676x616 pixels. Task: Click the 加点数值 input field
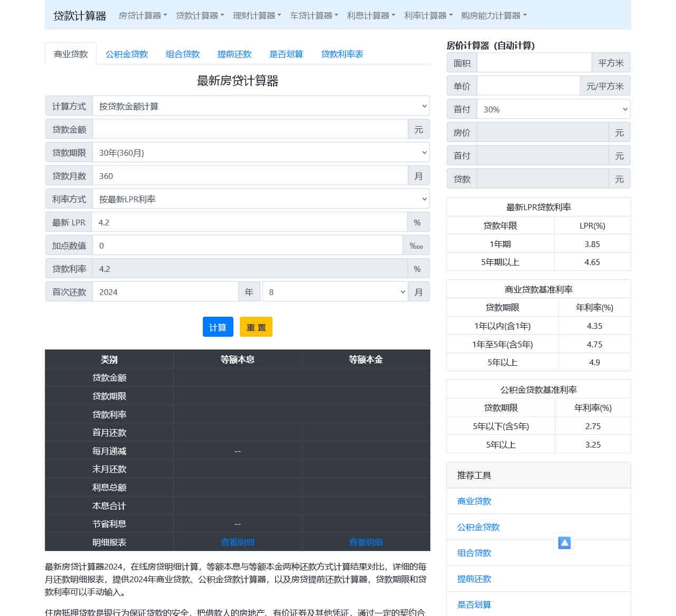[247, 245]
